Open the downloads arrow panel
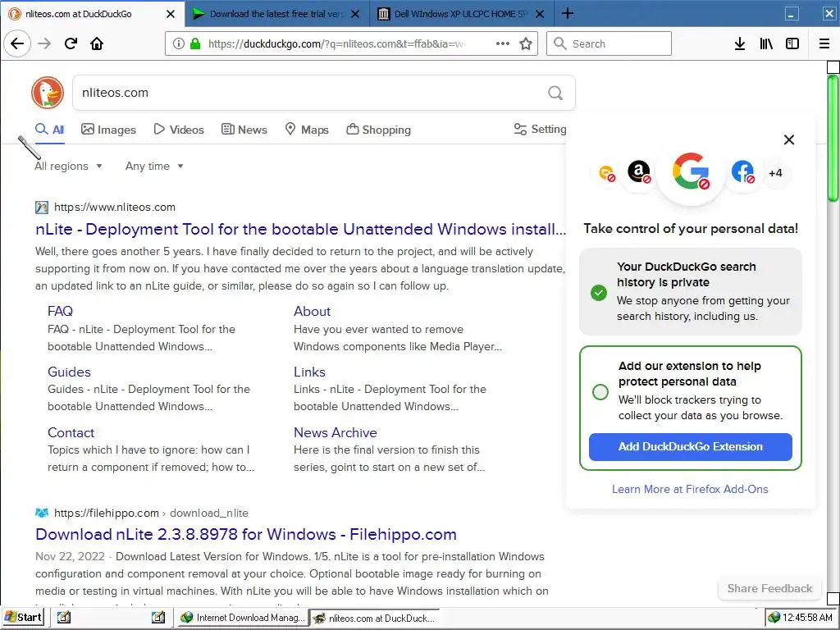This screenshot has width=840, height=630. coord(740,44)
